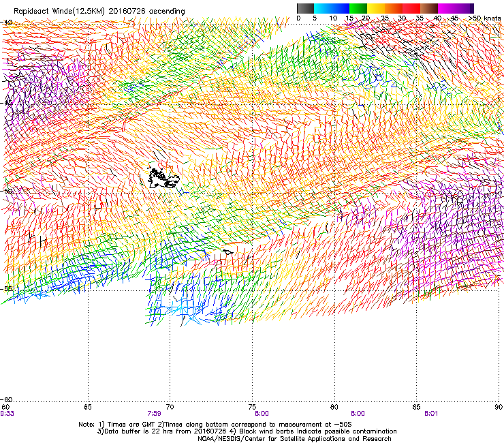
Task: Click the "9:33" pass time label
Action: (x=7, y=414)
